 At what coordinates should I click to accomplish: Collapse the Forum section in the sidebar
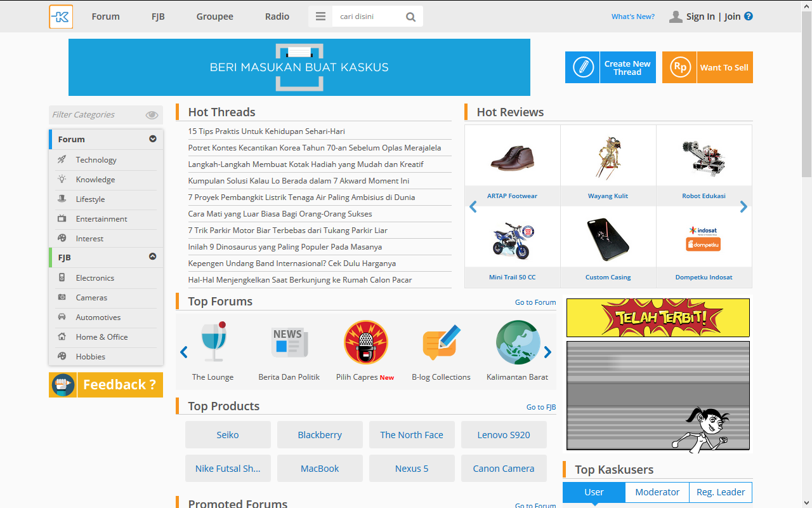tap(153, 138)
